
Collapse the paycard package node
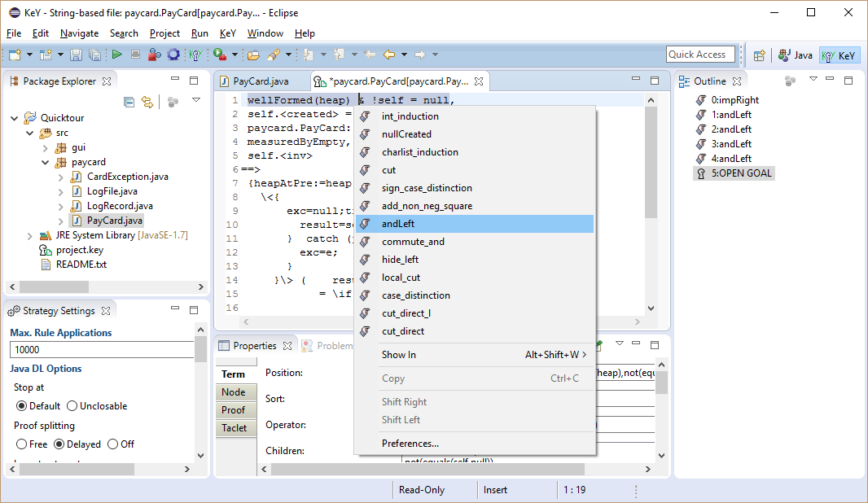pyautogui.click(x=46, y=162)
